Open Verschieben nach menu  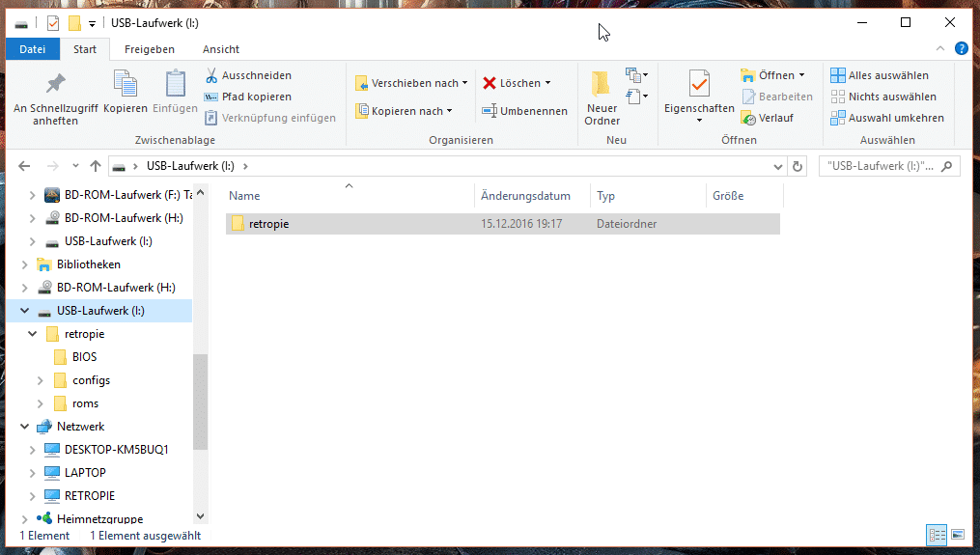(411, 83)
